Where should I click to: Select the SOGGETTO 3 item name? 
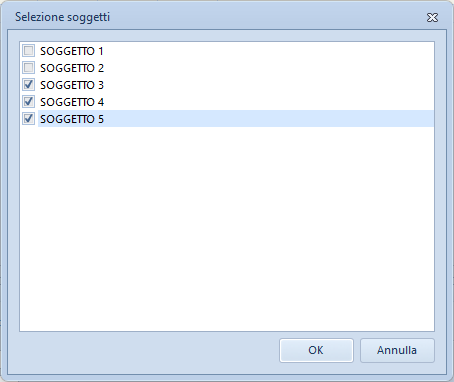[x=72, y=85]
